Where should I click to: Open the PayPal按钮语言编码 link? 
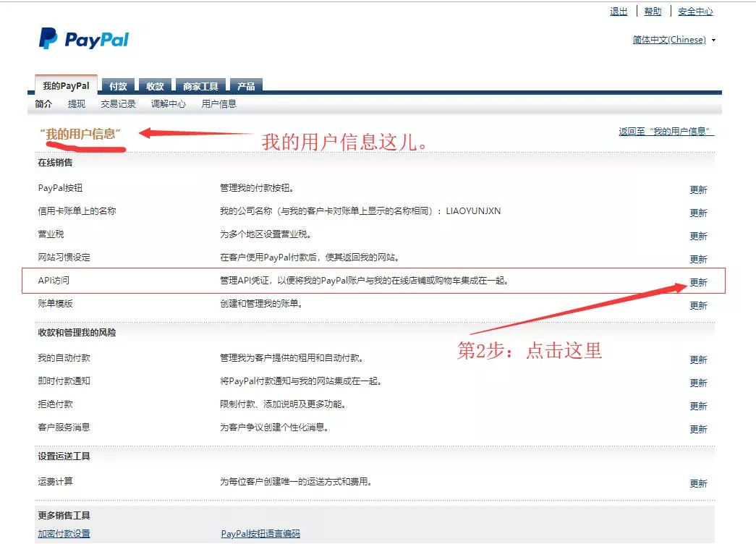[x=260, y=533]
